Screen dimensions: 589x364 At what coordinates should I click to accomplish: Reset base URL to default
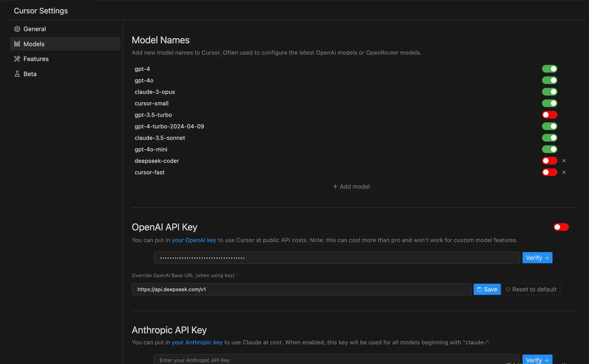[531, 289]
